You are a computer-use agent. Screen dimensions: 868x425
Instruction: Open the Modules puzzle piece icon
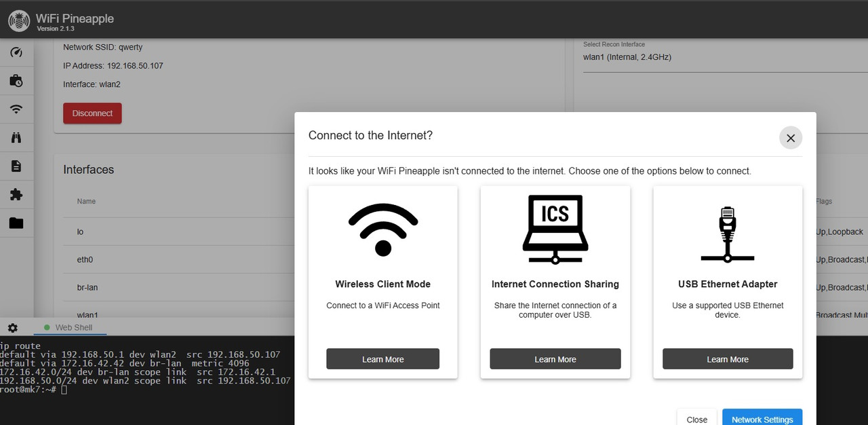(x=16, y=195)
